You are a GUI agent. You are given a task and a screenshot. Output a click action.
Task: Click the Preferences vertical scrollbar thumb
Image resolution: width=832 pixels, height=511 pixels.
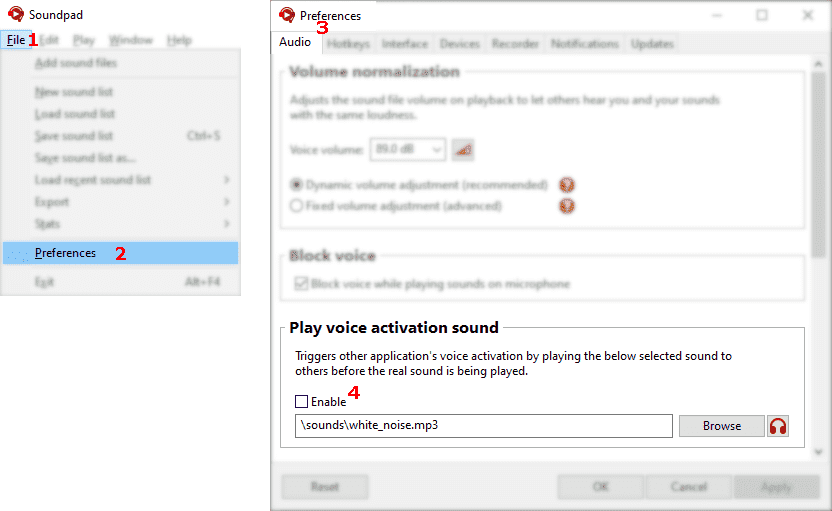[818, 164]
